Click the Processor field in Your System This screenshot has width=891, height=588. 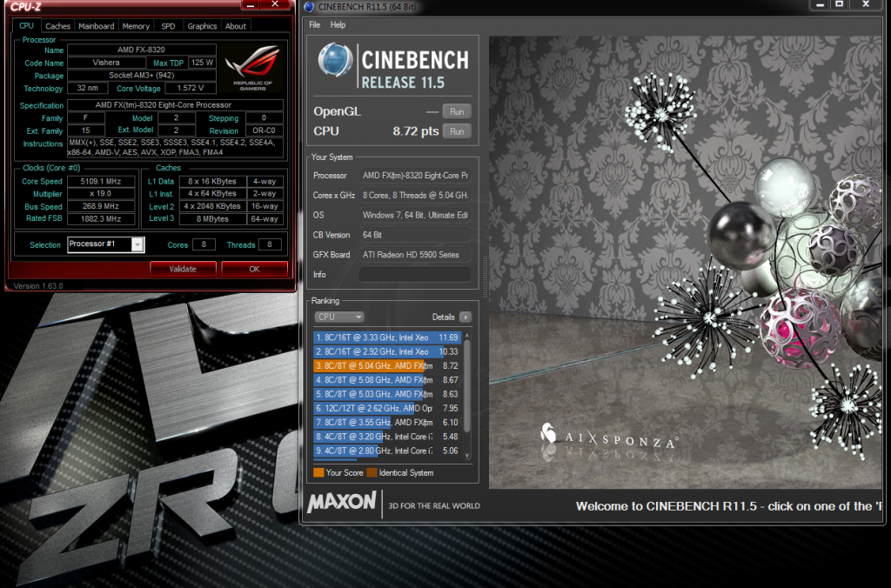pos(415,176)
